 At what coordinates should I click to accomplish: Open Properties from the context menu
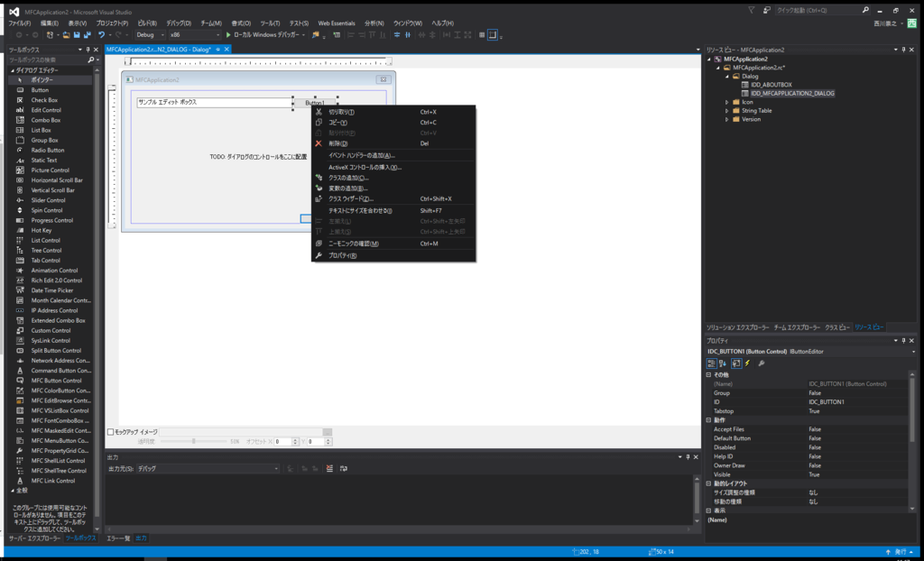pyautogui.click(x=393, y=256)
